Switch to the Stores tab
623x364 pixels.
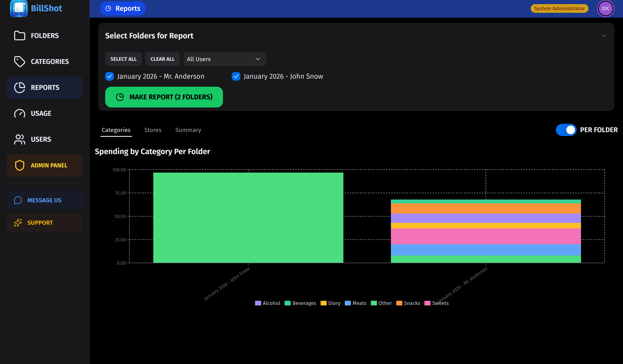(x=153, y=130)
